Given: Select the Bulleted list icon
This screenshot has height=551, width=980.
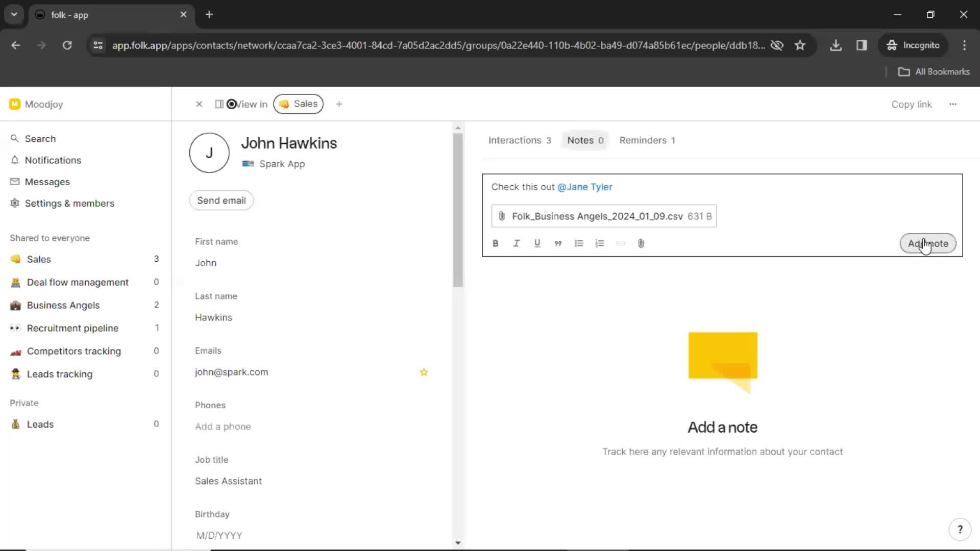Looking at the screenshot, I should click(x=578, y=243).
